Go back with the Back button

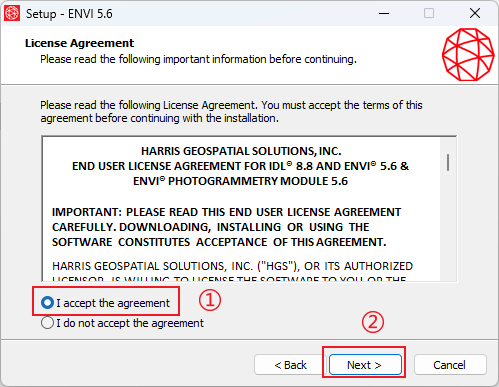(290, 365)
